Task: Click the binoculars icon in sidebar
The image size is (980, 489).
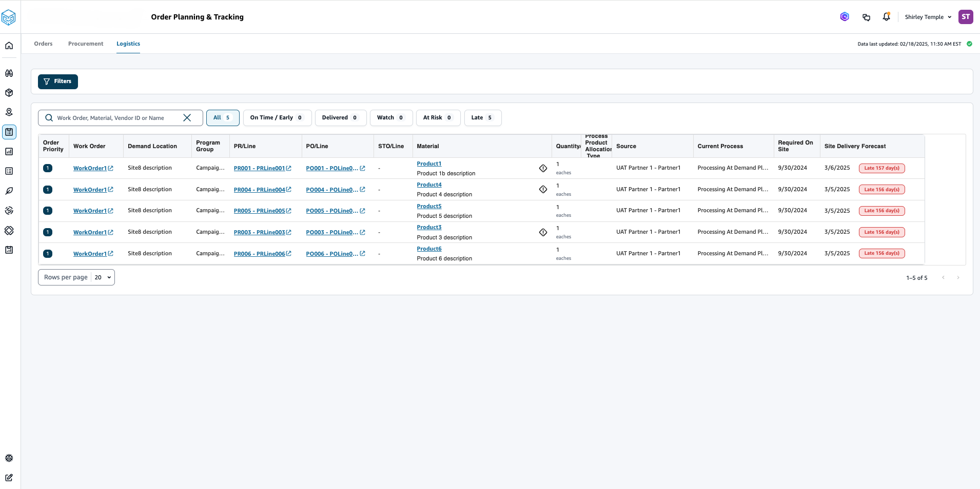Action: (x=9, y=73)
